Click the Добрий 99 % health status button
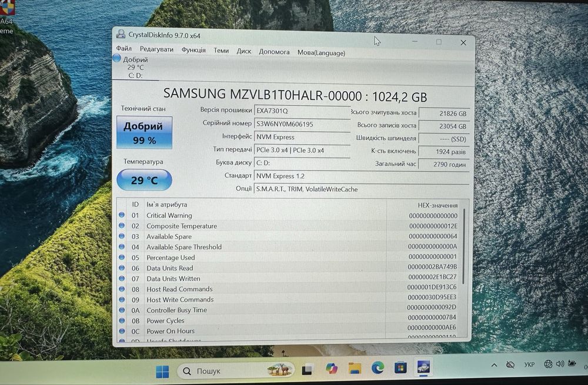The image size is (588, 385). tap(145, 133)
